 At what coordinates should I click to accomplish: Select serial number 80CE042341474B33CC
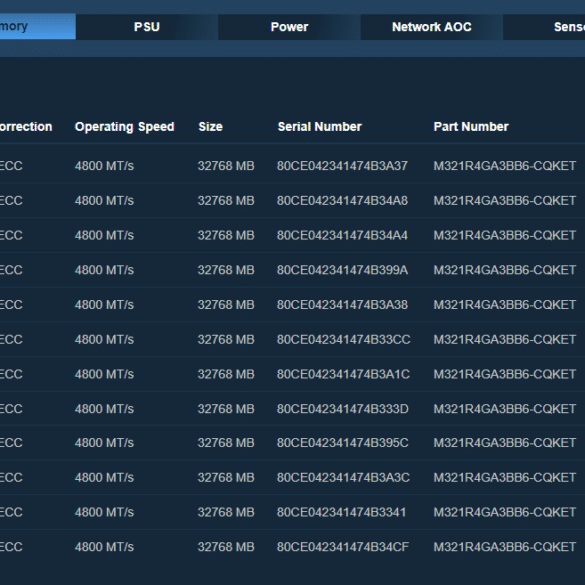click(x=343, y=340)
